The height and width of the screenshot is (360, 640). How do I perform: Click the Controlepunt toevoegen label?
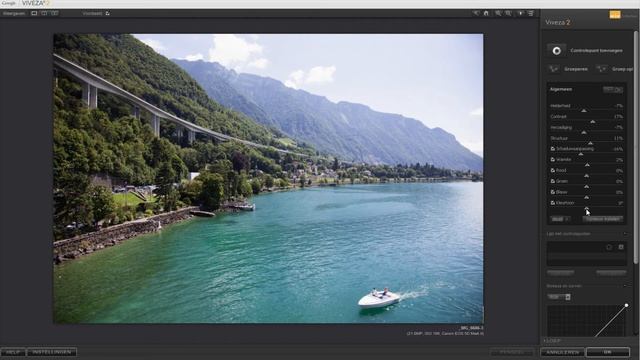596,51
